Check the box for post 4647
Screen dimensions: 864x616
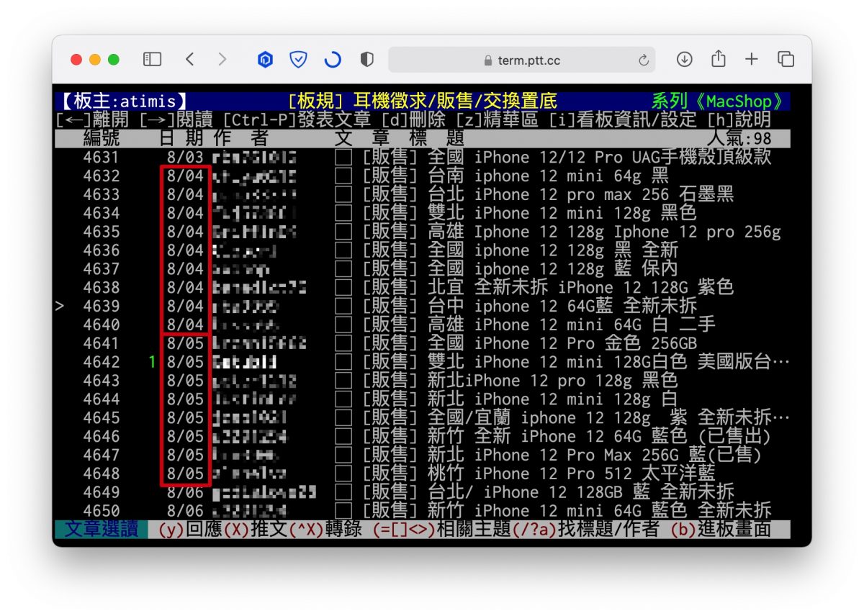343,456
